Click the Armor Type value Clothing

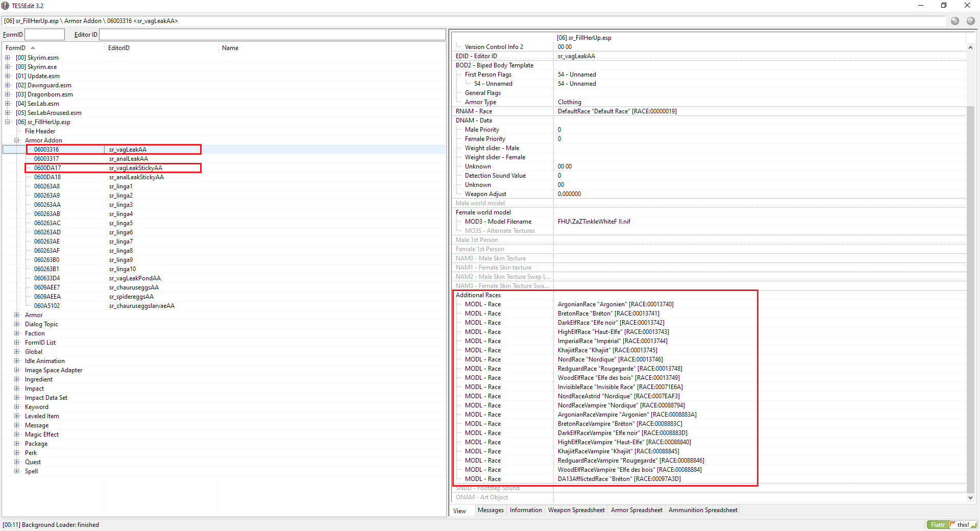click(x=570, y=102)
